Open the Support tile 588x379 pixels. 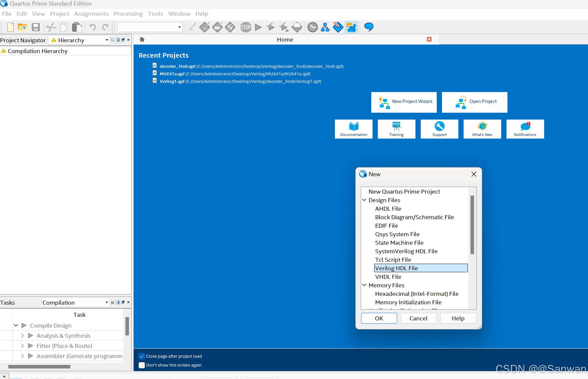(x=439, y=129)
